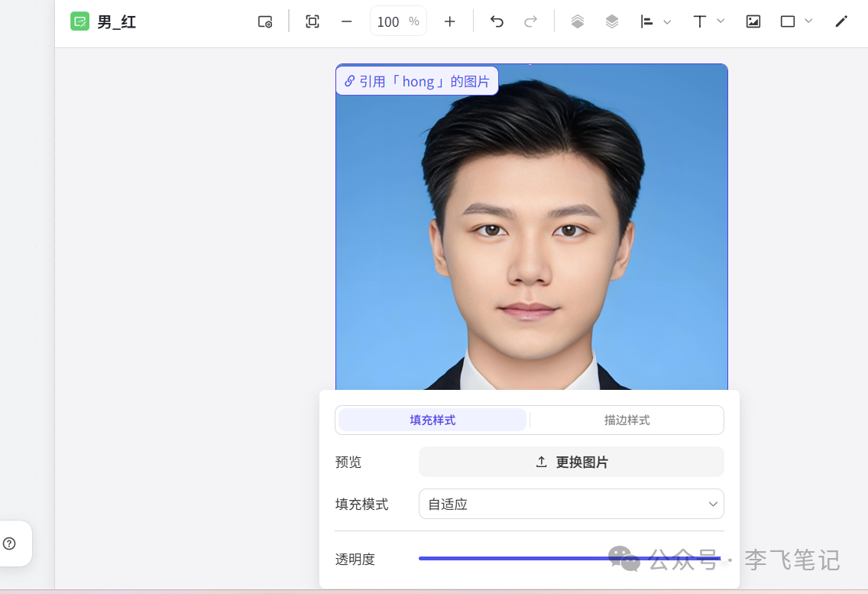
Task: Click the 更换图片 upload button
Action: (571, 462)
